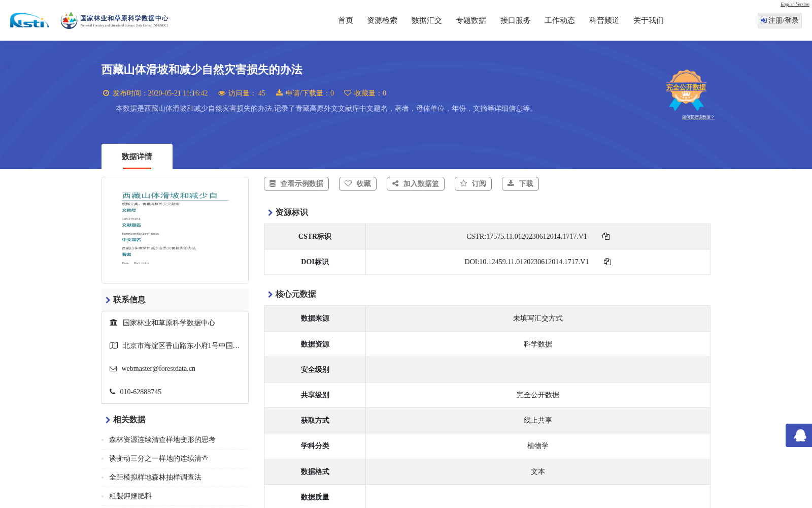This screenshot has width=812, height=508.
Task: Open the QQ chat floating icon
Action: [800, 435]
